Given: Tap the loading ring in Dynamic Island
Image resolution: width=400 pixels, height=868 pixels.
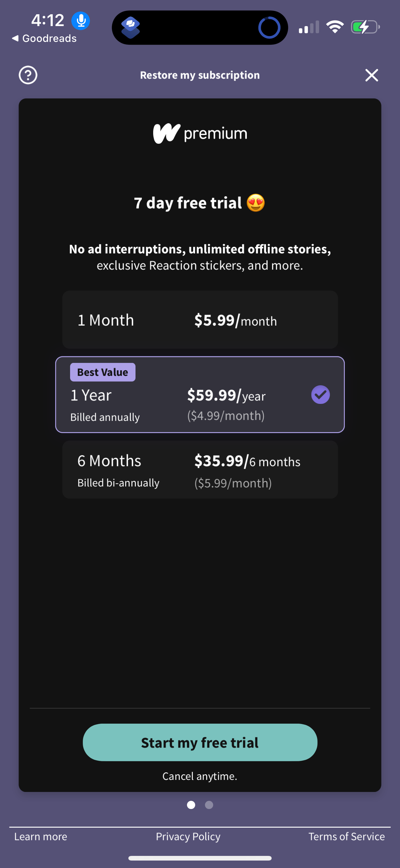Looking at the screenshot, I should [x=269, y=28].
